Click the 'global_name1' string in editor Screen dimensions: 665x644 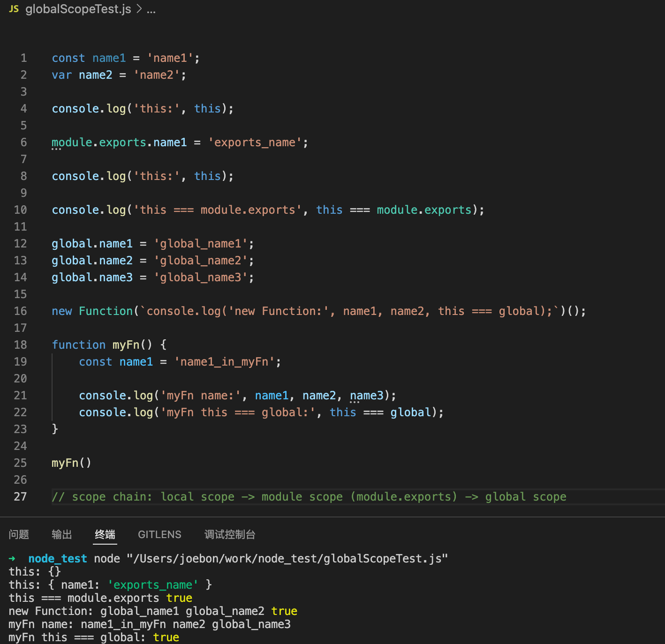[x=201, y=244]
